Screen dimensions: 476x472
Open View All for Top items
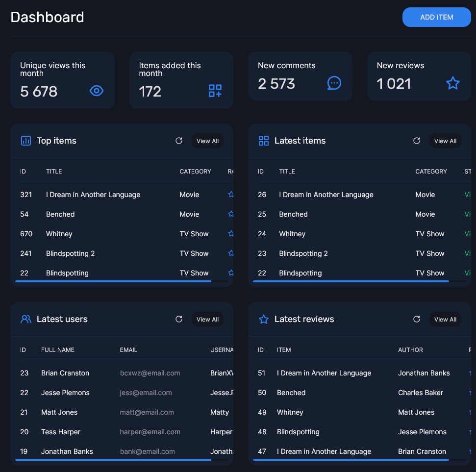tap(207, 141)
